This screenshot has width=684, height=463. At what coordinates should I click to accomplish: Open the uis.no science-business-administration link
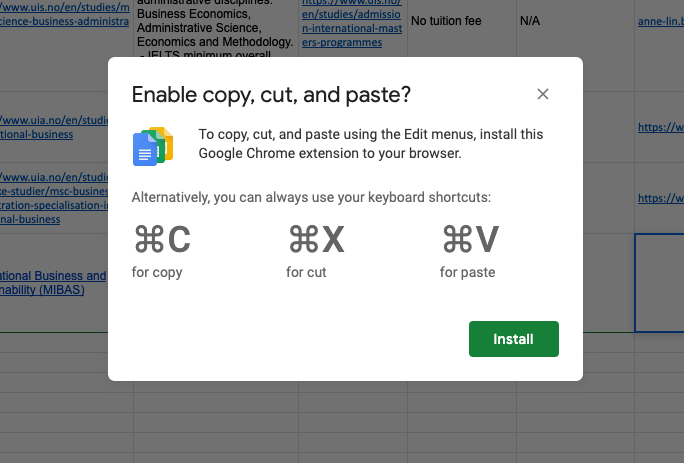pos(64,15)
